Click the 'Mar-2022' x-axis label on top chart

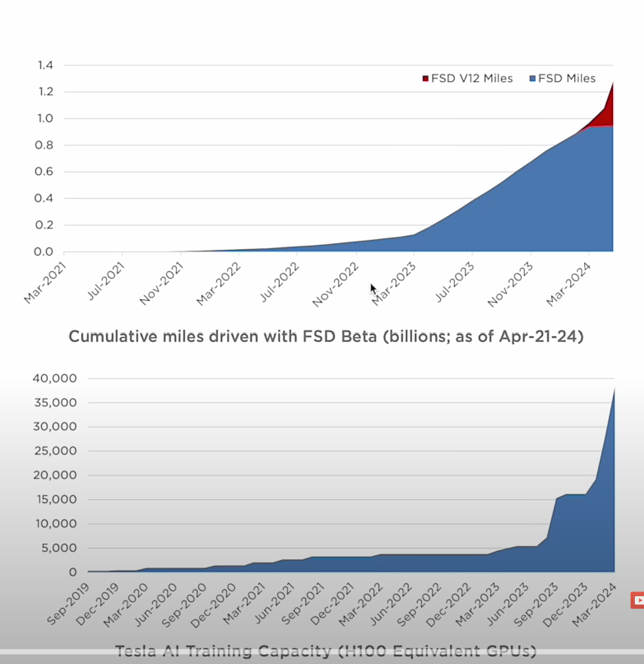click(219, 283)
